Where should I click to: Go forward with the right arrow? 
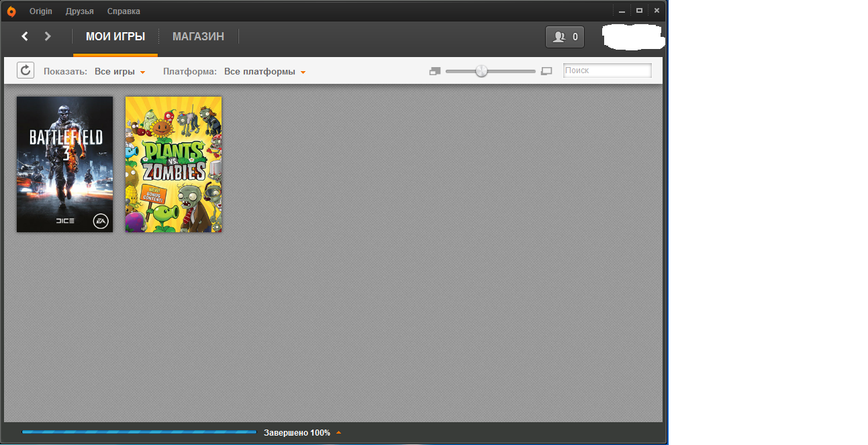tap(48, 36)
